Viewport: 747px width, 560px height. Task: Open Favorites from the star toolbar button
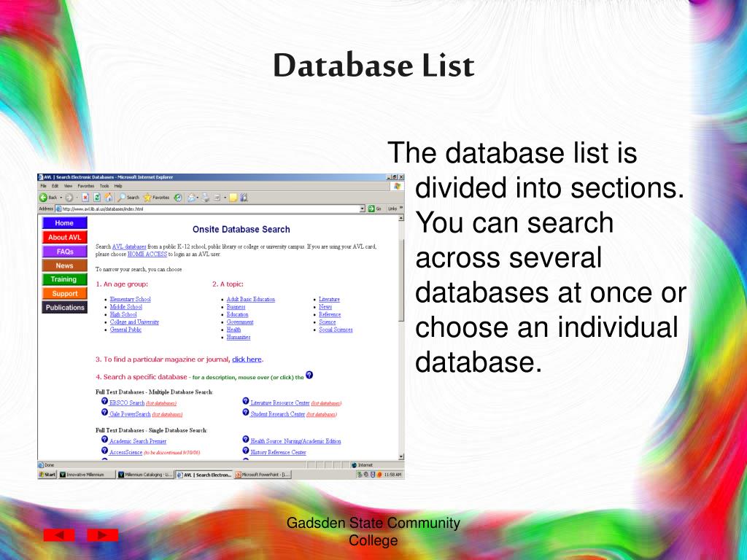tap(156, 198)
